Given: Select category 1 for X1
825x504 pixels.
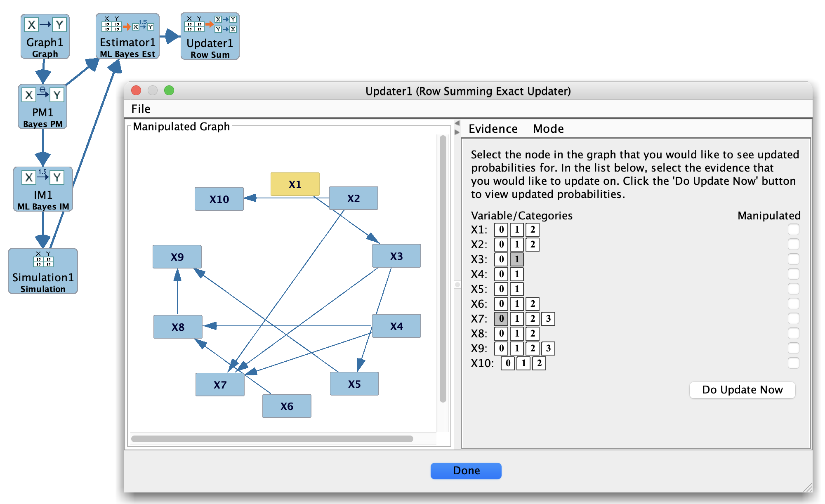Looking at the screenshot, I should tap(517, 230).
